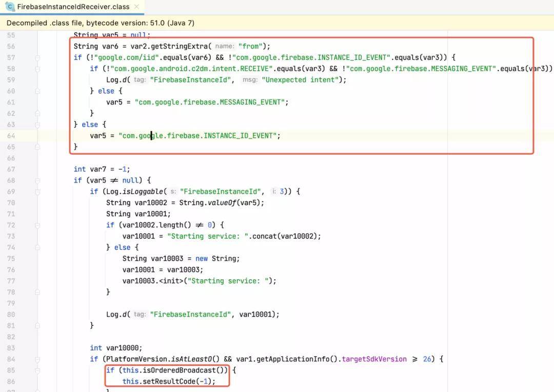Fold the else block starting line 63

37,125
